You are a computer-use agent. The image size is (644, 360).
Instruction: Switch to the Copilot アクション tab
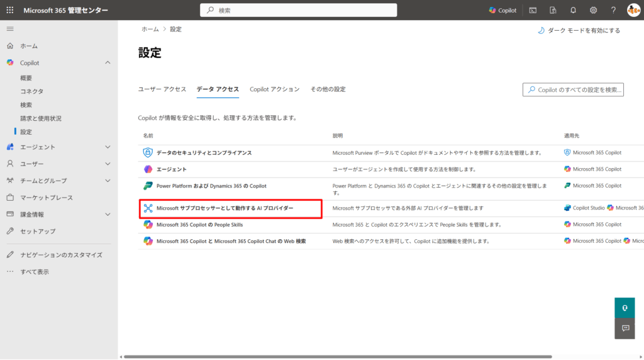tap(274, 89)
